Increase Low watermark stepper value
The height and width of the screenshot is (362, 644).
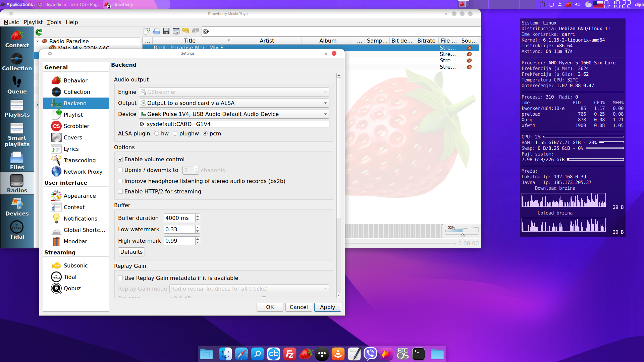click(x=198, y=227)
